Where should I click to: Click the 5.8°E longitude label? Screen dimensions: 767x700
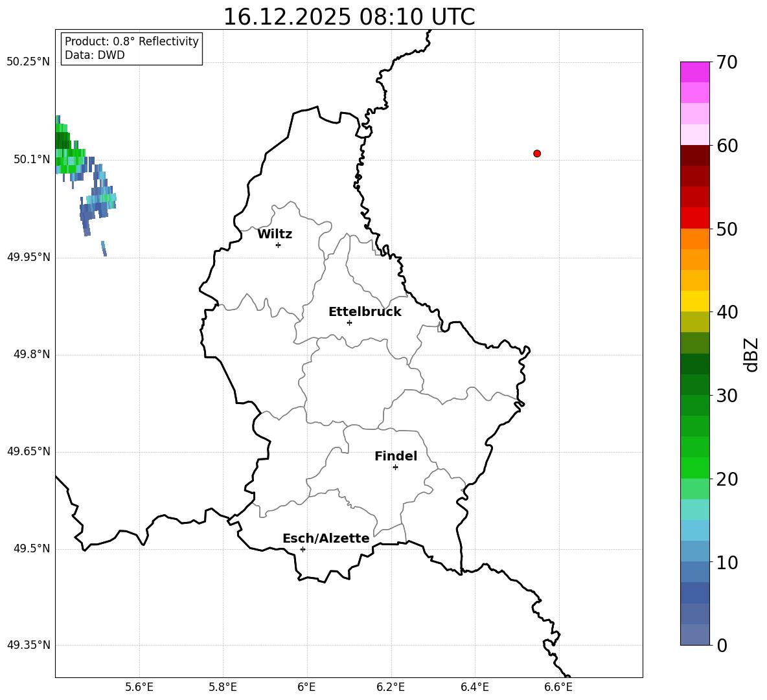pos(223,687)
